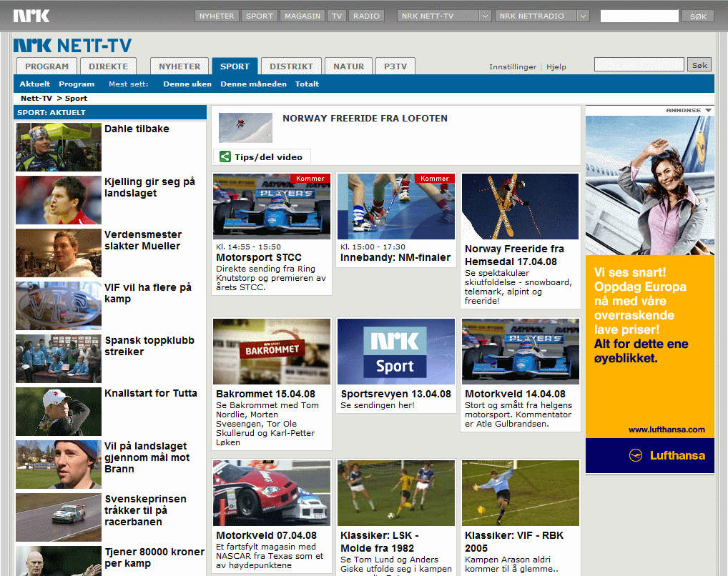Click the Norway Freeride fra Lofoten thumbnail

(245, 128)
